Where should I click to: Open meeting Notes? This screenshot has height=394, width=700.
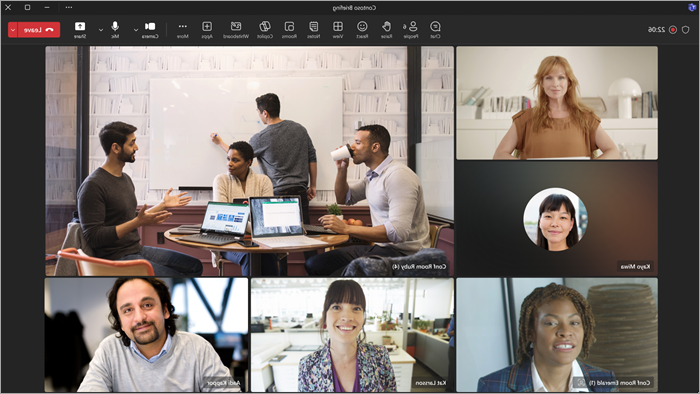314,30
